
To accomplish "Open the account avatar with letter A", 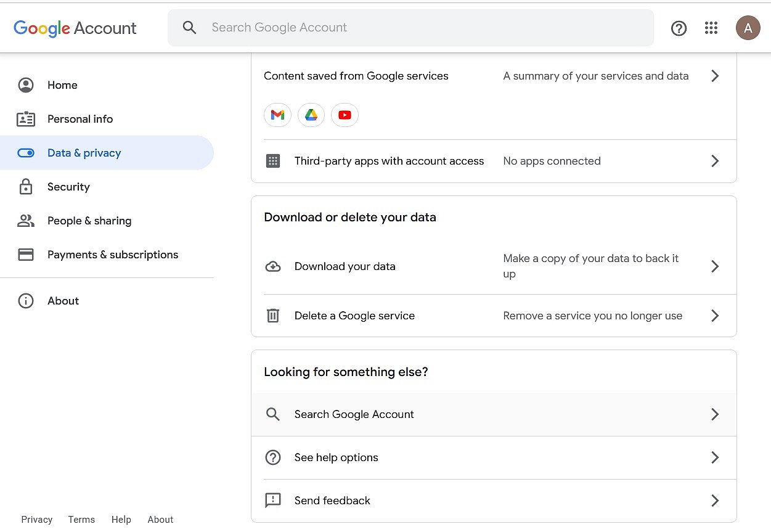I will click(748, 28).
